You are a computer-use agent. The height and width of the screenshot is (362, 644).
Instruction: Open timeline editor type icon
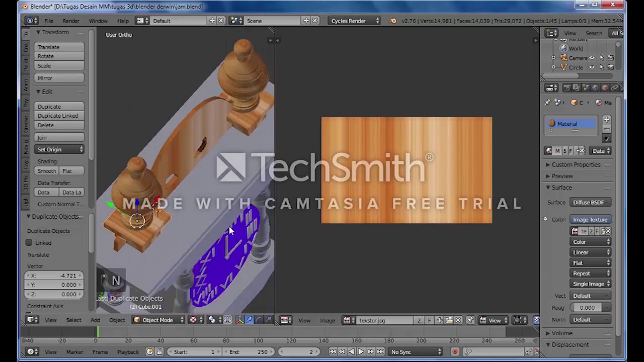[x=32, y=352]
